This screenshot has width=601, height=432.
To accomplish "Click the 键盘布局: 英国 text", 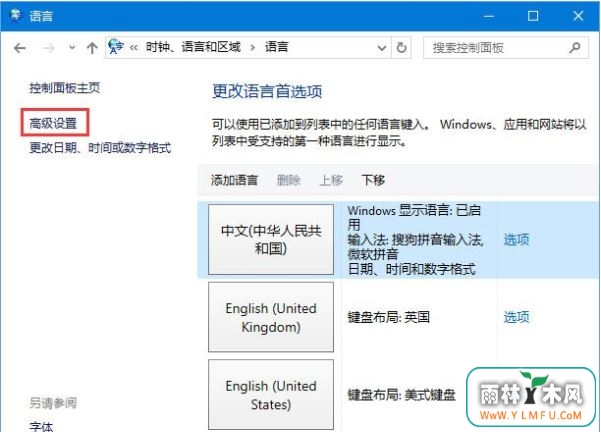I will pyautogui.click(x=388, y=317).
